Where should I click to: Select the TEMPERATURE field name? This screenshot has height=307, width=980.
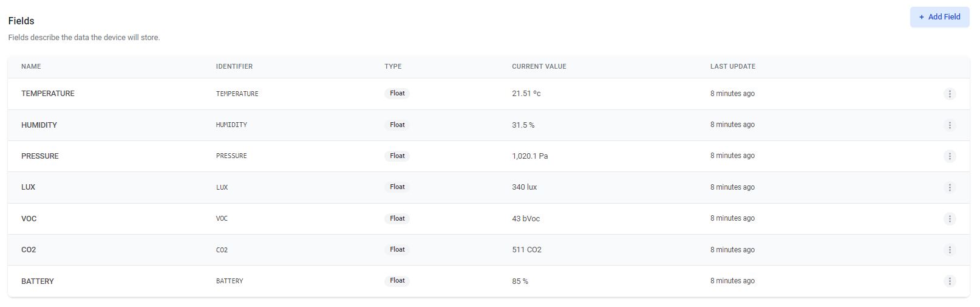(48, 94)
